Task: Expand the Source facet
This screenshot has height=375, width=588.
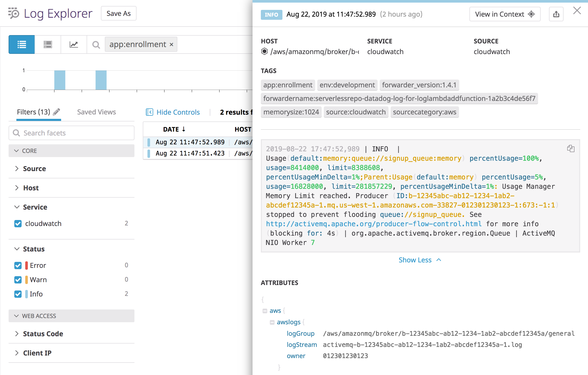Action: (x=17, y=169)
